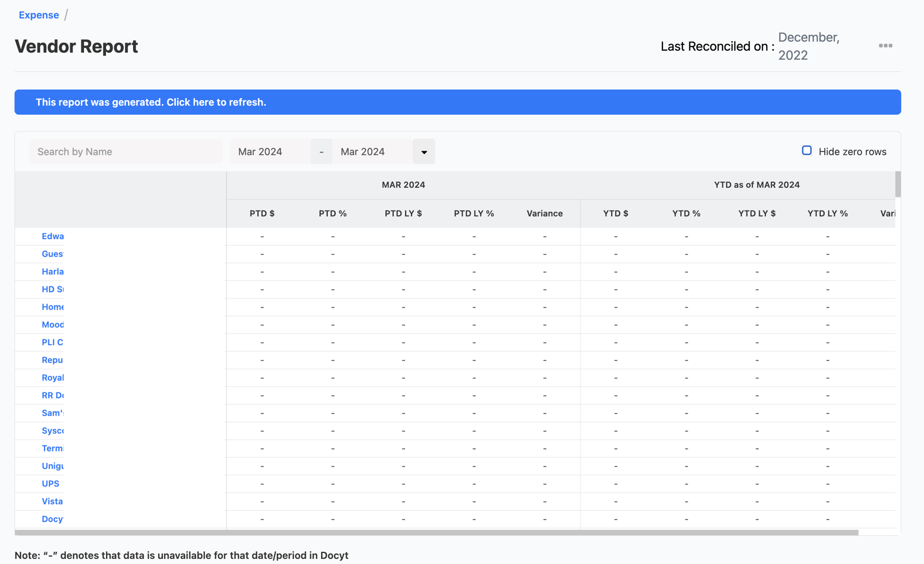Click the Vendor Report page title
924x564 pixels.
[76, 46]
